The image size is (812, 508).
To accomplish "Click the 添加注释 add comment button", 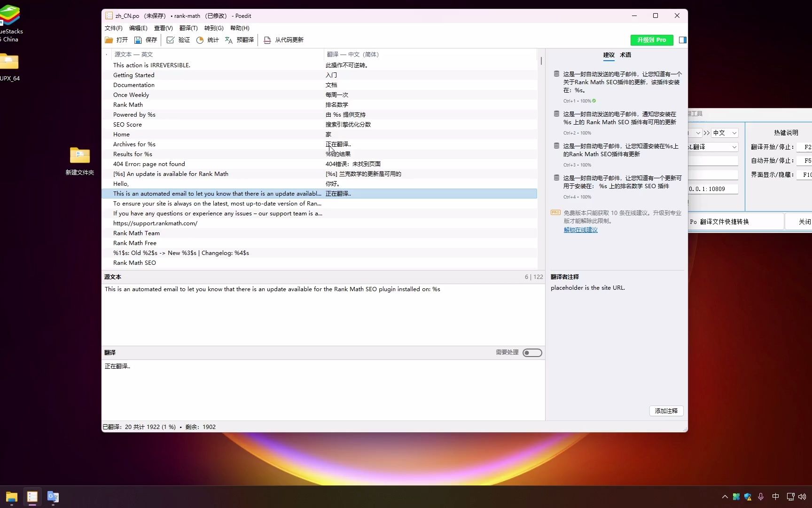I will coord(666,411).
